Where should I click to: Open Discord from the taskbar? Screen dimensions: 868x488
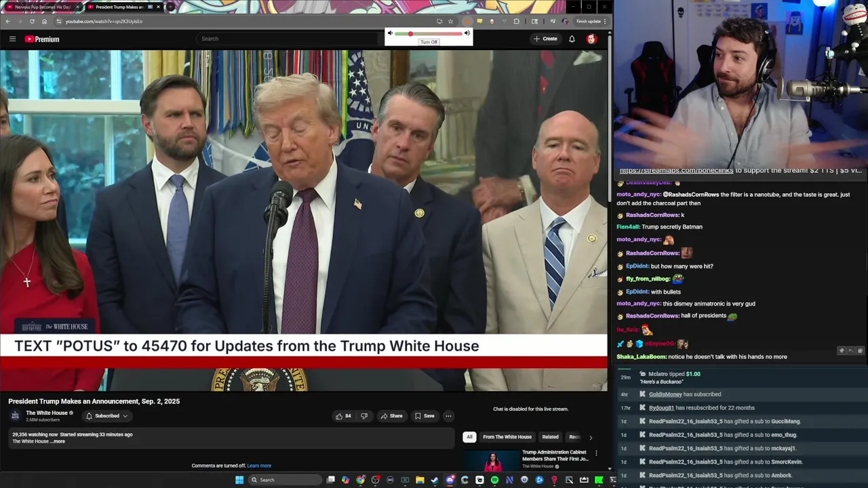point(450,480)
